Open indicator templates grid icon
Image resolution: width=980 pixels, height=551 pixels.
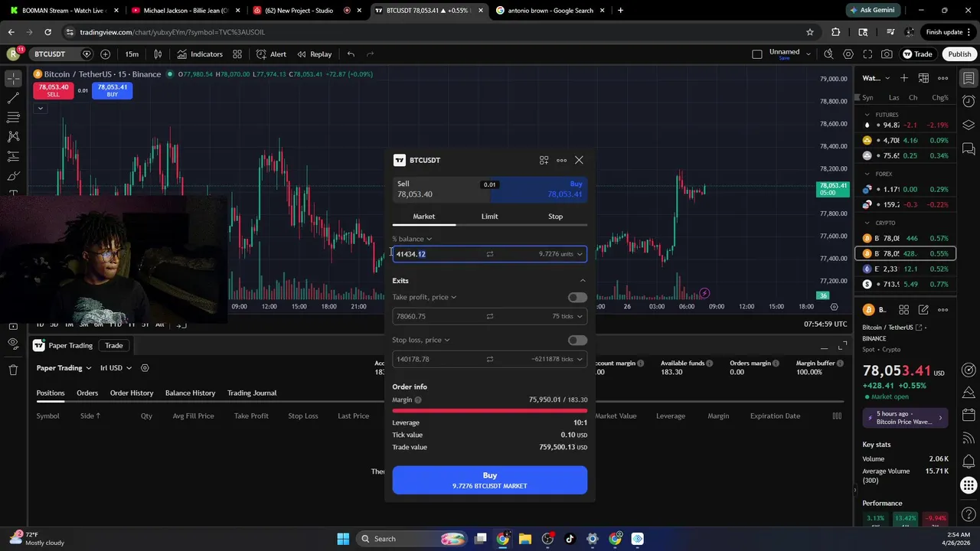point(237,54)
